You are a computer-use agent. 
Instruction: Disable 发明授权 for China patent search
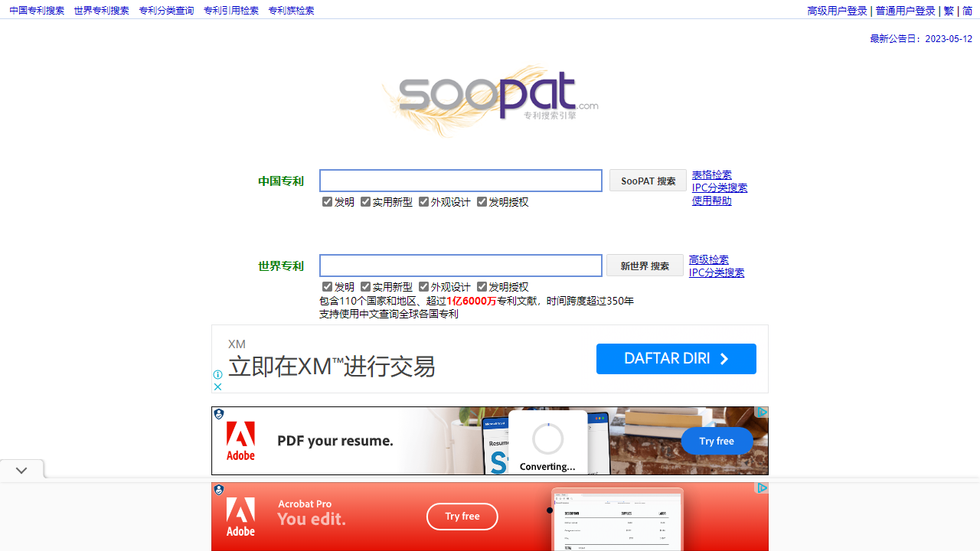tap(482, 201)
